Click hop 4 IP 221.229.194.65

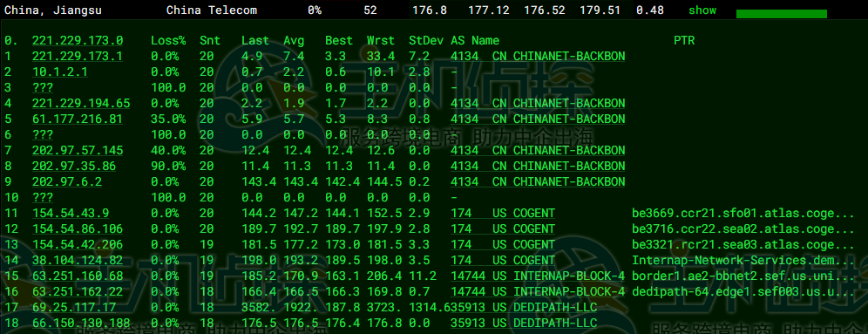coord(81,103)
